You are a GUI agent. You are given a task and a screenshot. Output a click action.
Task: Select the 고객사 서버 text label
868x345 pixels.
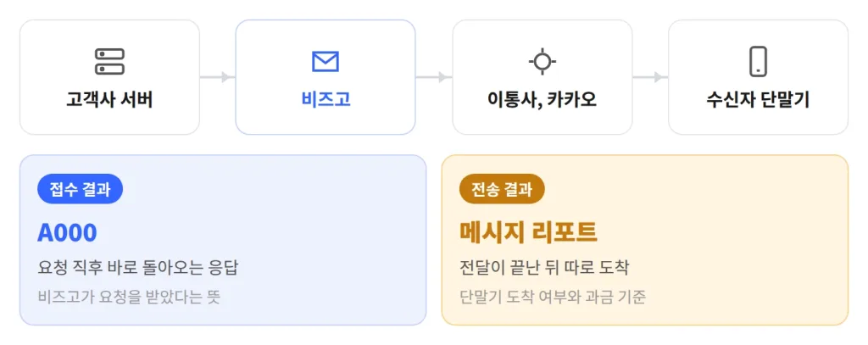[109, 100]
